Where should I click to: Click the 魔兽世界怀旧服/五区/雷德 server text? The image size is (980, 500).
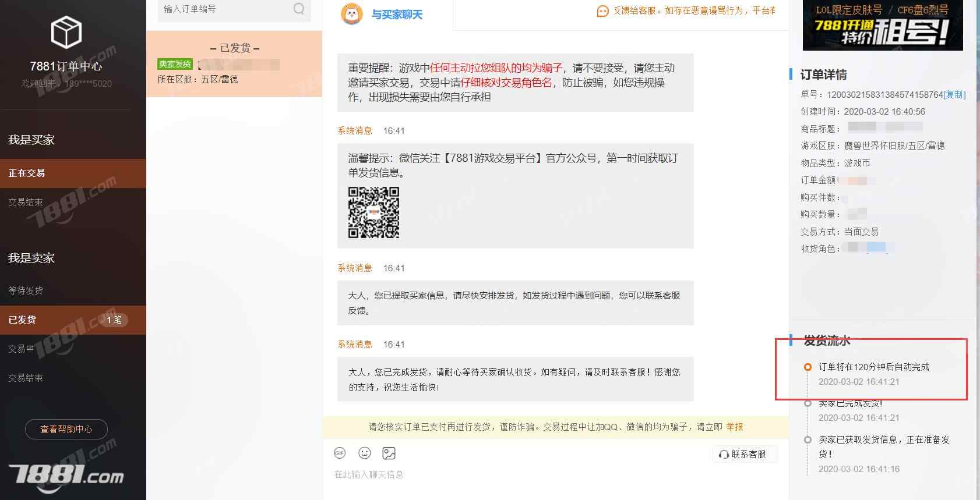click(x=894, y=146)
